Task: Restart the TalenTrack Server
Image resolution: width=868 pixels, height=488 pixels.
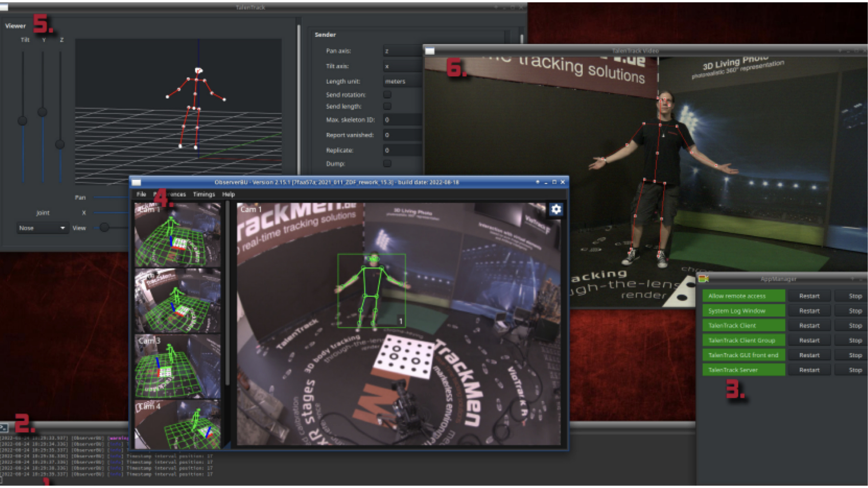Action: click(809, 370)
